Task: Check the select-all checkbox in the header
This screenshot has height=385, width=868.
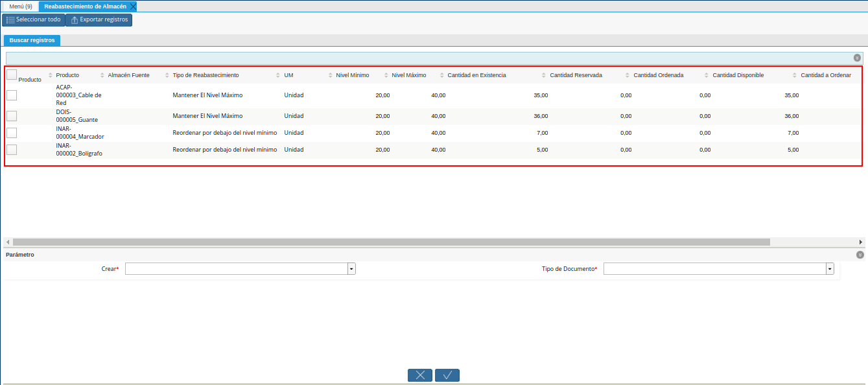Action: pyautogui.click(x=11, y=74)
